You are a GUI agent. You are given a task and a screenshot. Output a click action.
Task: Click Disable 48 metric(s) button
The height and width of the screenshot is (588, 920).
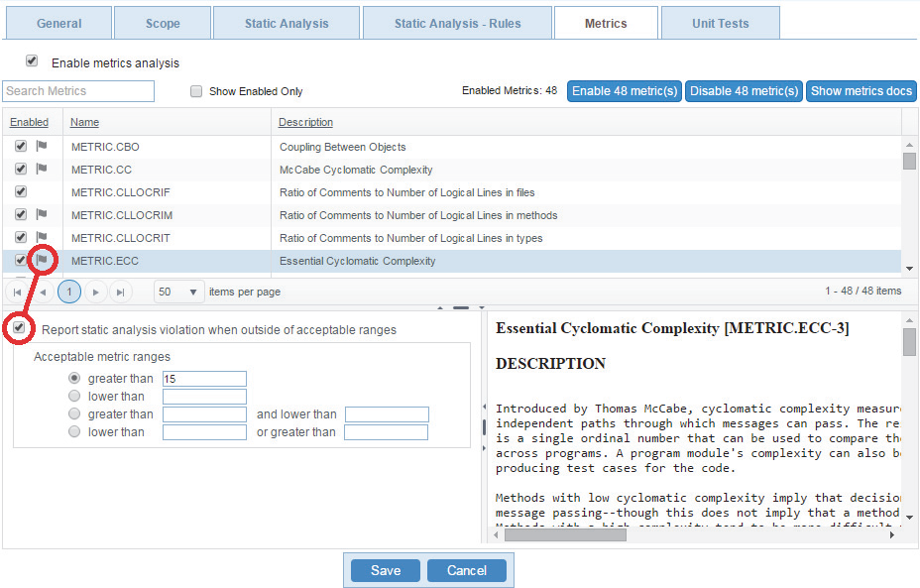point(744,91)
